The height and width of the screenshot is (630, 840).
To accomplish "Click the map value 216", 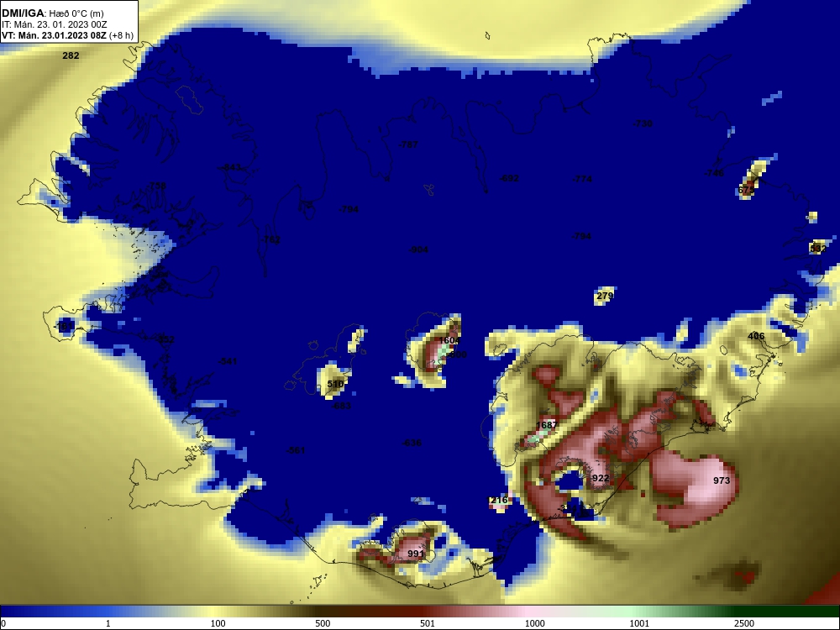I will [499, 501].
